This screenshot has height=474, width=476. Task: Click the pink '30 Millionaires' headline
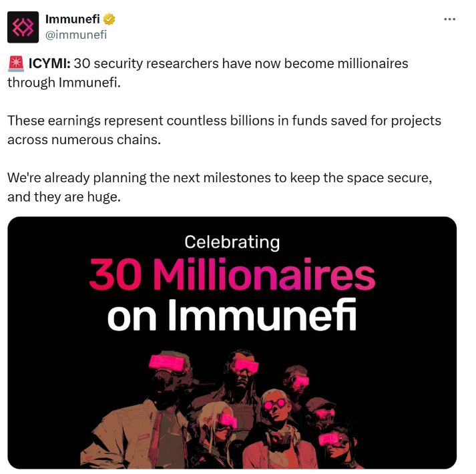pyautogui.click(x=232, y=275)
